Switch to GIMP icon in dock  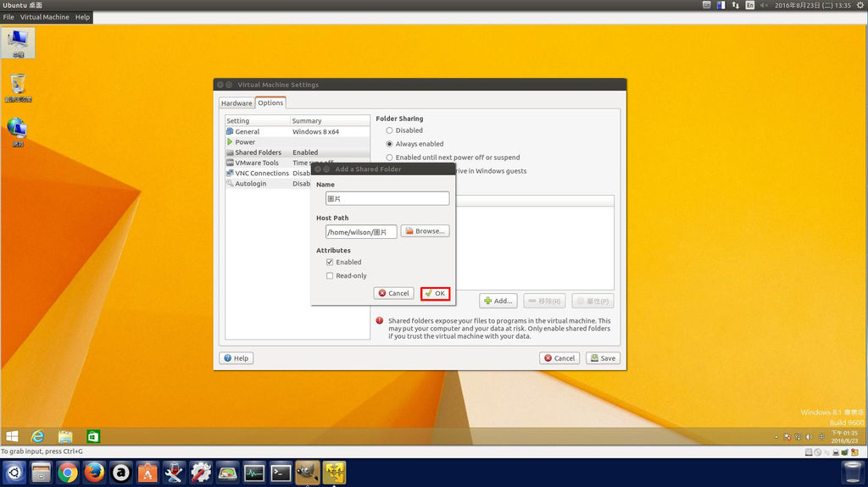coord(307,473)
